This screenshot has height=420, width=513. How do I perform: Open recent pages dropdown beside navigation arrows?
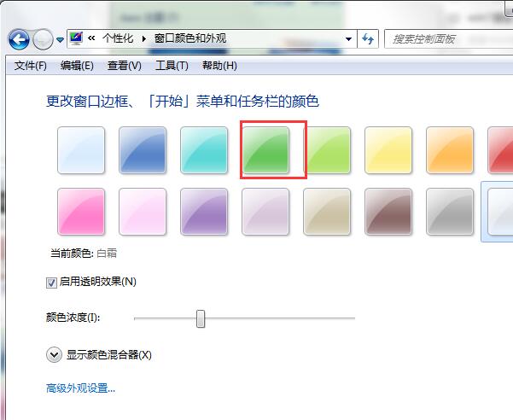point(60,40)
